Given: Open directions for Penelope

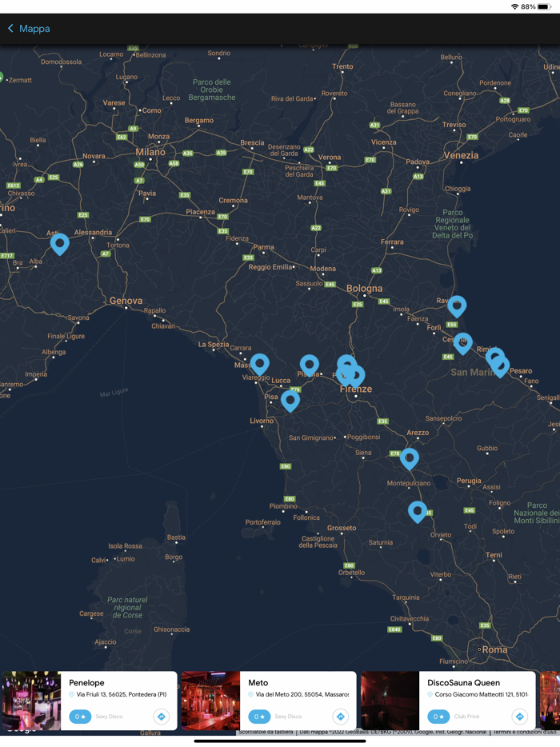Looking at the screenshot, I should (x=161, y=716).
